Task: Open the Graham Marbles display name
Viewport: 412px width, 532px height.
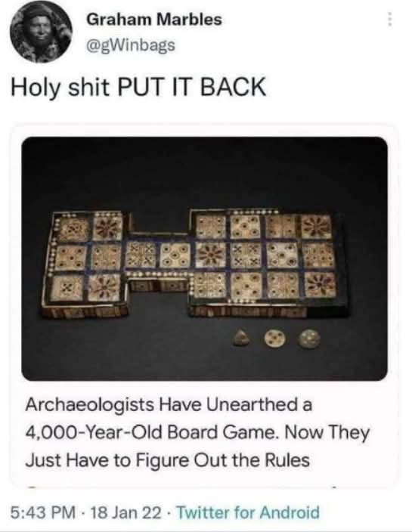Action: click(x=154, y=19)
